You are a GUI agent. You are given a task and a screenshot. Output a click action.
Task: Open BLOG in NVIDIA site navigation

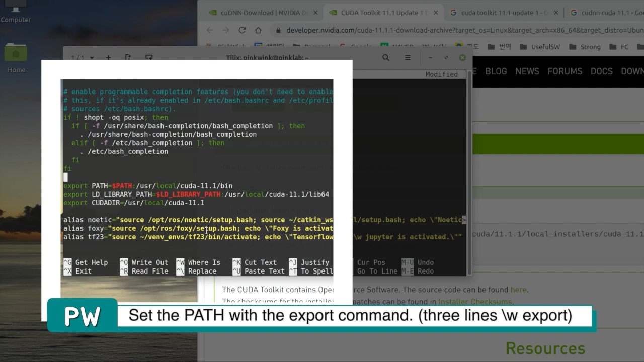tap(496, 71)
